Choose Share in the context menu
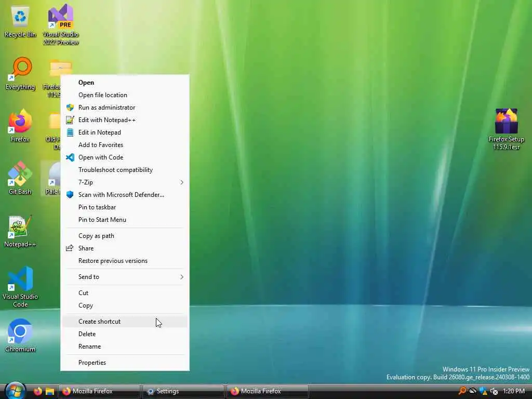The width and height of the screenshot is (532, 399). point(125,248)
